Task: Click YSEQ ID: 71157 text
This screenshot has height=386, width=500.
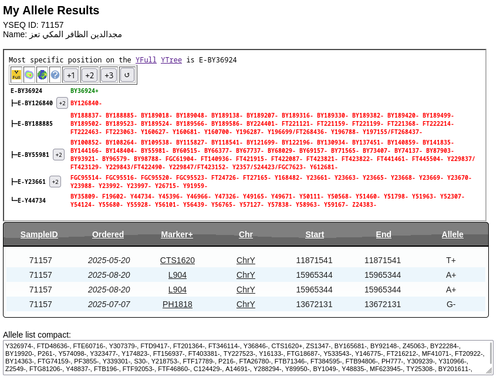Action: (x=33, y=25)
